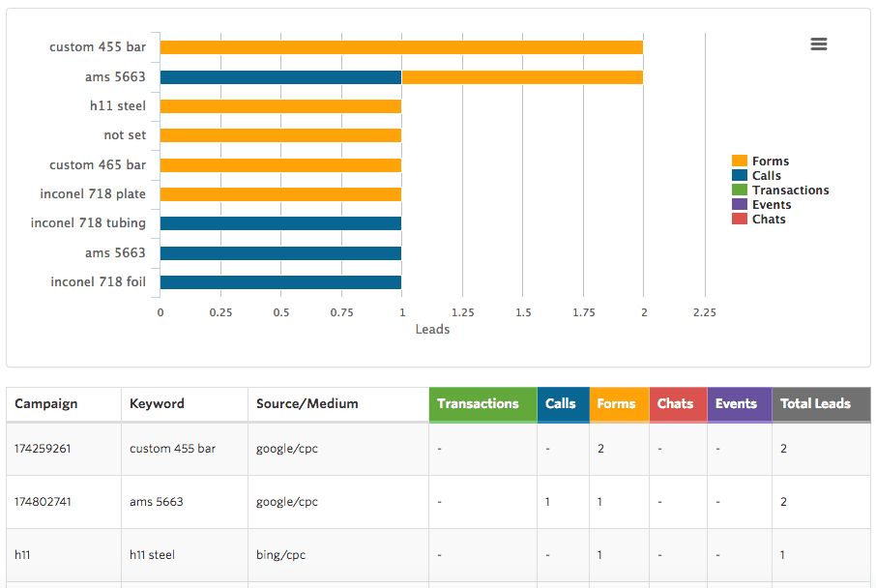Select keyword cell h11 steel in table
Image resolution: width=876 pixels, height=588 pixels.
(x=185, y=555)
